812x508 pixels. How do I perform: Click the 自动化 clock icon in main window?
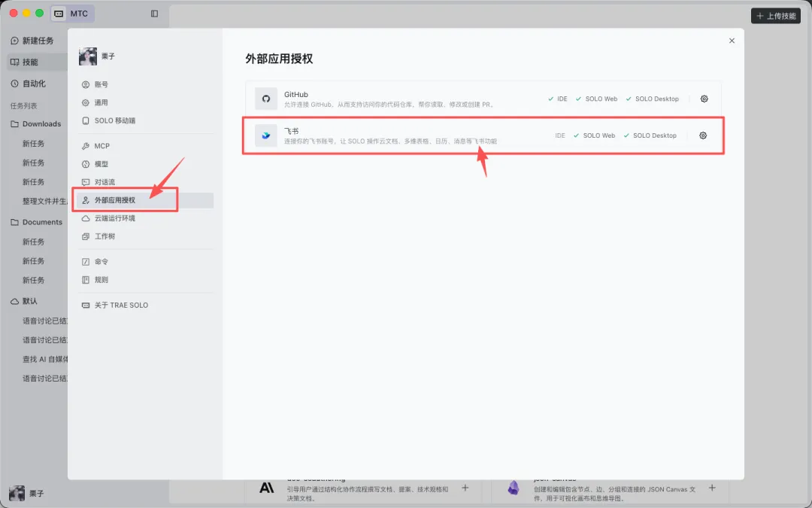pyautogui.click(x=14, y=84)
